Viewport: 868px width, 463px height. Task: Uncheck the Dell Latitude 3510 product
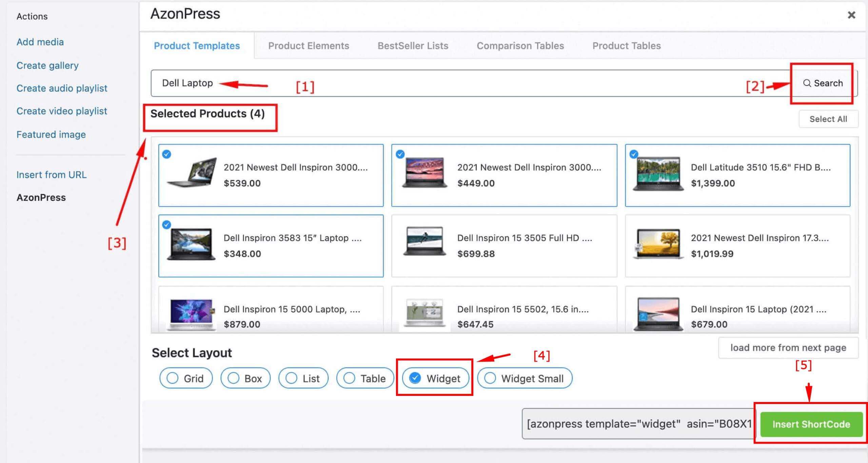point(634,154)
